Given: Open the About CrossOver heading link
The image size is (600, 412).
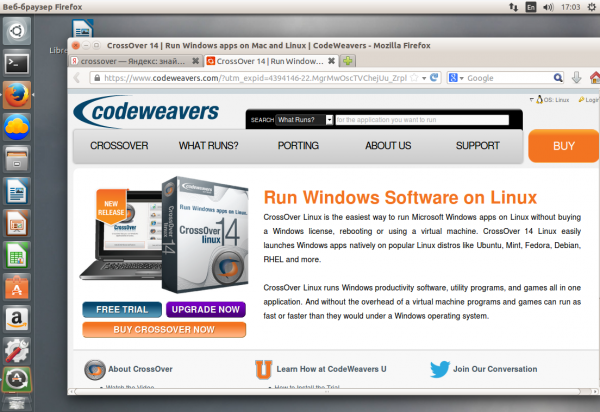Looking at the screenshot, I should 140,369.
